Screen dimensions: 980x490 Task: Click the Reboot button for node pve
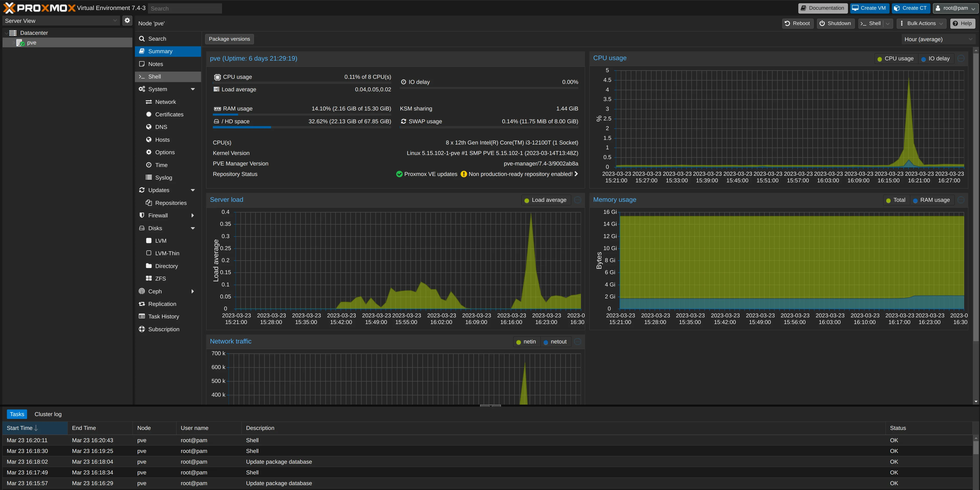[x=797, y=23]
